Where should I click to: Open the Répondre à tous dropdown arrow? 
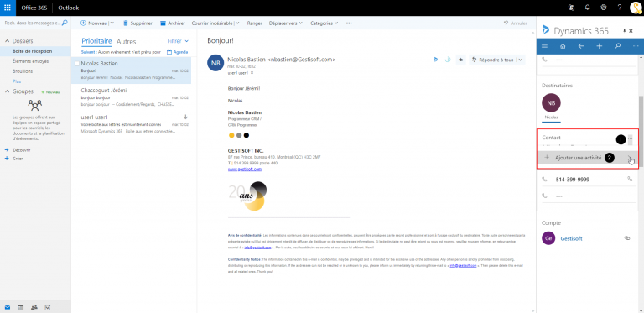(521, 60)
